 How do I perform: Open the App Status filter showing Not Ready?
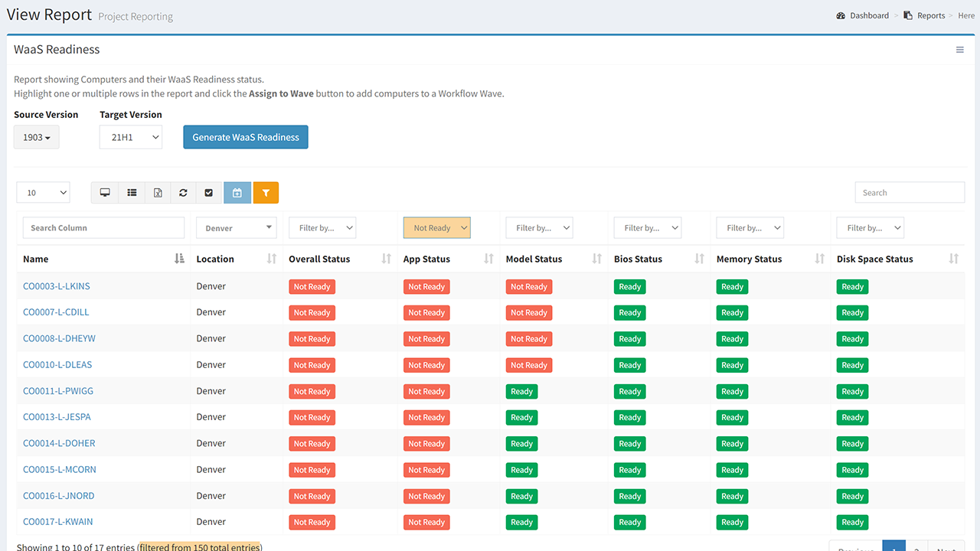click(436, 227)
